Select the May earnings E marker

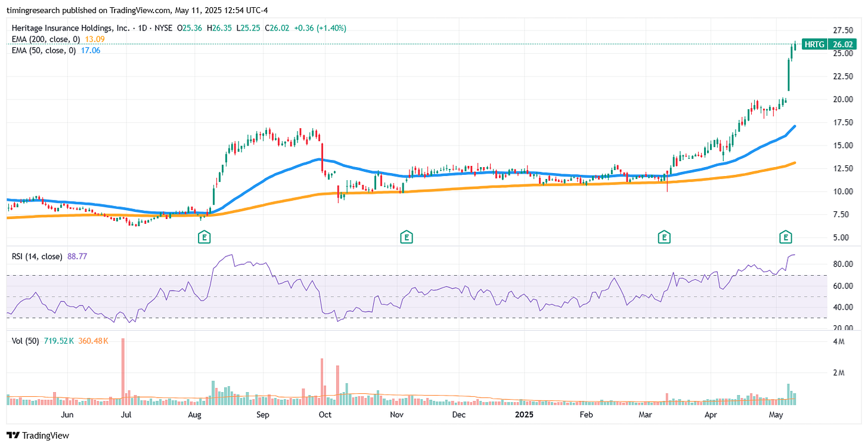pos(786,238)
